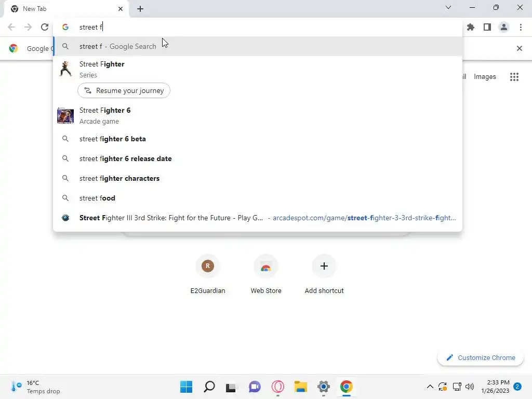The height and width of the screenshot is (399, 532).
Task: Open the Images link
Action: click(x=485, y=77)
